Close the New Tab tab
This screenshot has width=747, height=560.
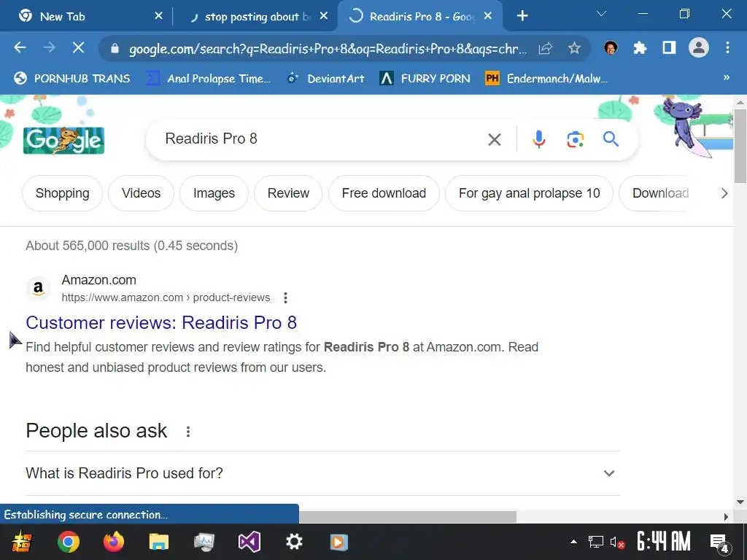tap(158, 16)
